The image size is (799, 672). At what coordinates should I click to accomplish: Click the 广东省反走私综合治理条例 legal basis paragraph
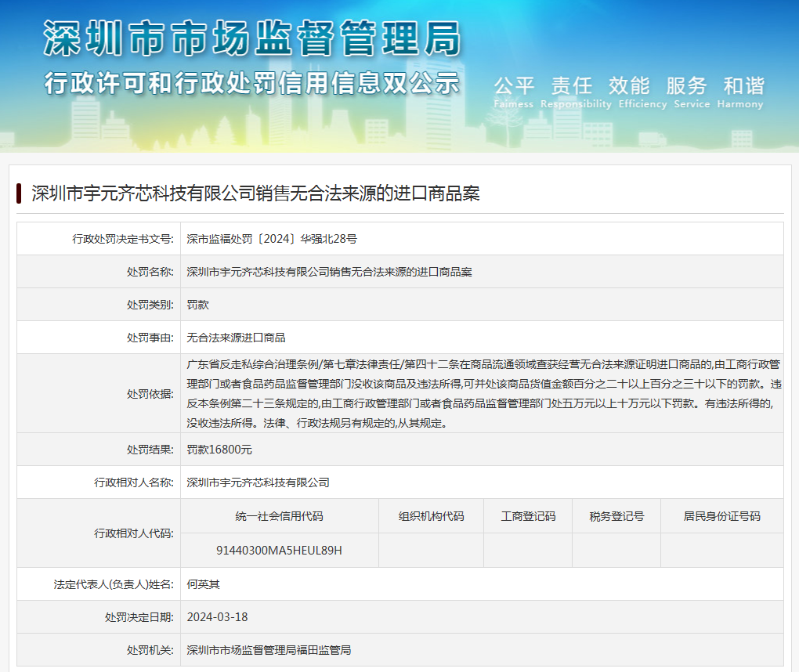(x=483, y=393)
